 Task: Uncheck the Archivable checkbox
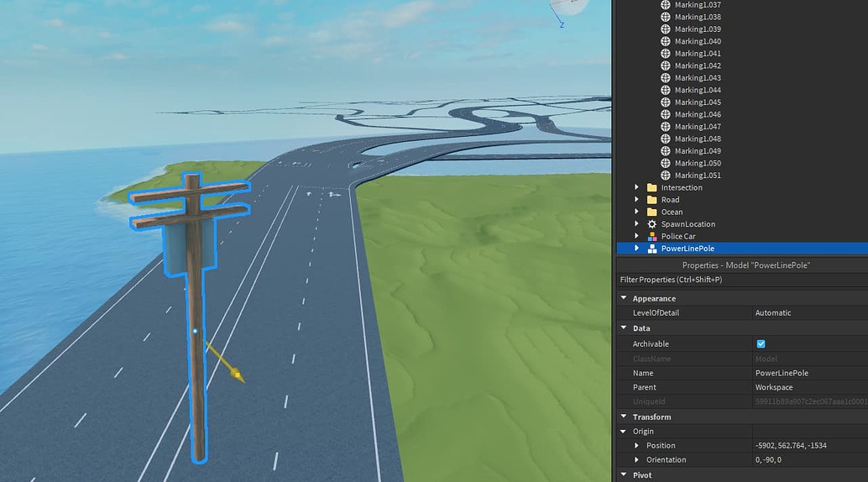point(761,343)
